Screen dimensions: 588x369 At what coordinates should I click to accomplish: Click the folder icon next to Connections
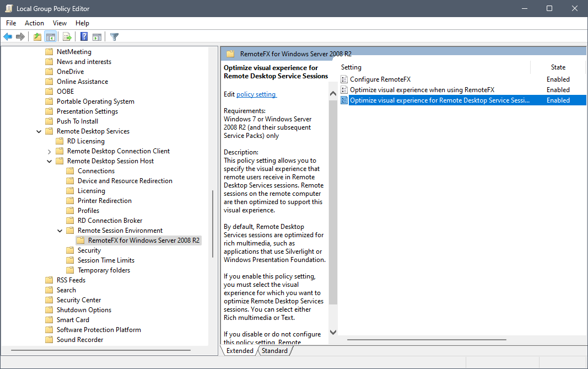70,171
